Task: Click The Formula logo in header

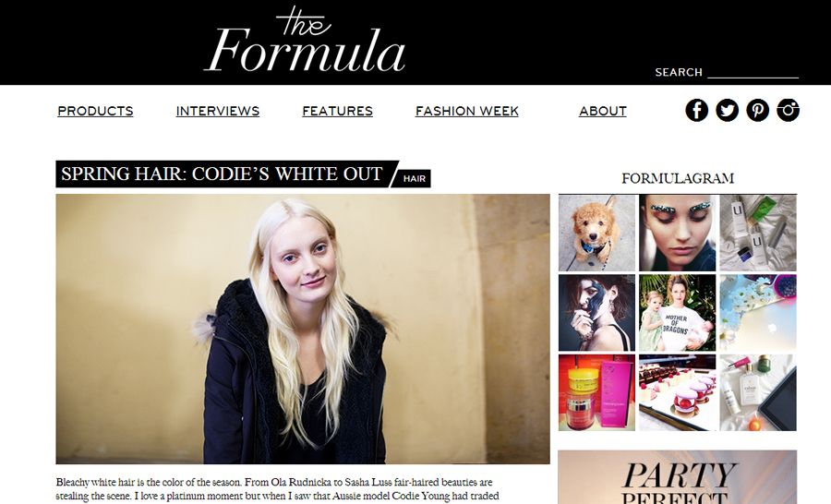Action: (306, 40)
